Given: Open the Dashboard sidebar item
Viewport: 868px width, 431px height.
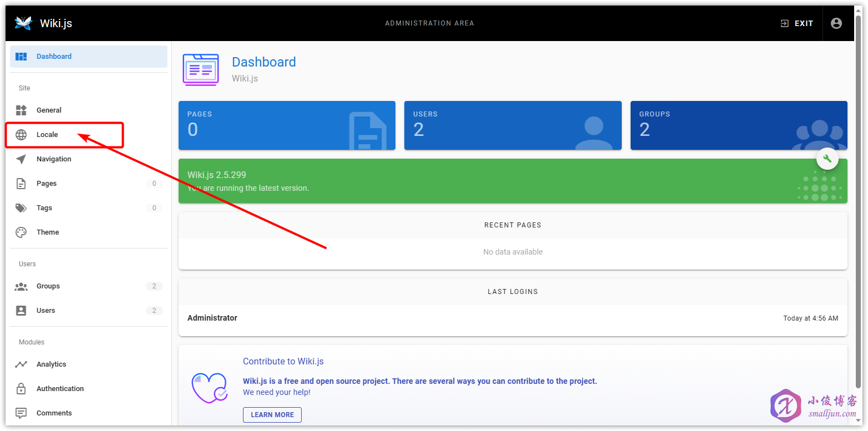Looking at the screenshot, I should coord(89,57).
